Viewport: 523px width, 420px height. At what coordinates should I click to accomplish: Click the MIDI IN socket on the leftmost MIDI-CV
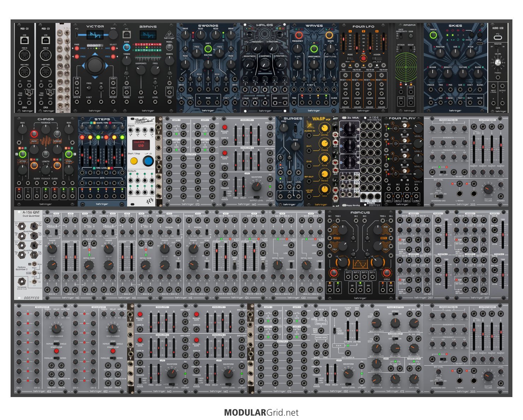point(24,55)
